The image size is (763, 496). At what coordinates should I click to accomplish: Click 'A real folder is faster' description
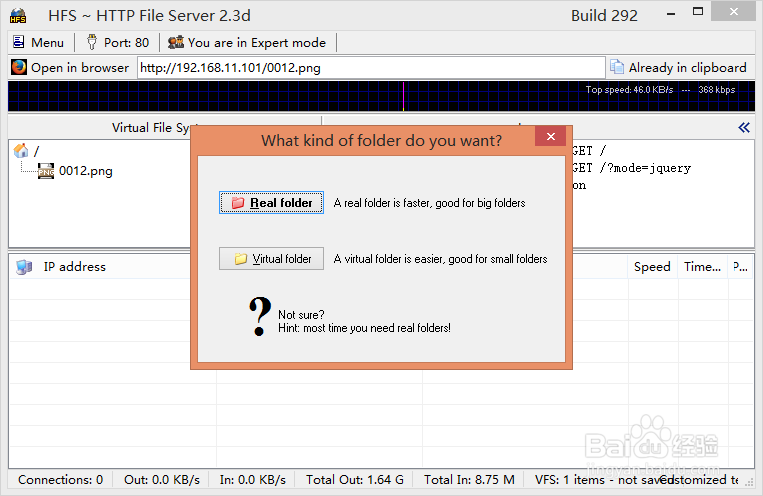coord(429,203)
